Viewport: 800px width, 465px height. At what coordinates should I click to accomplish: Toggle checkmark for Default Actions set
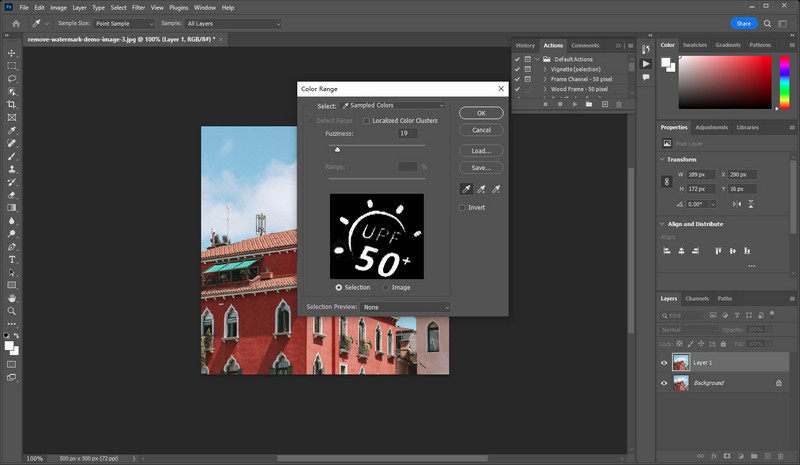(517, 59)
